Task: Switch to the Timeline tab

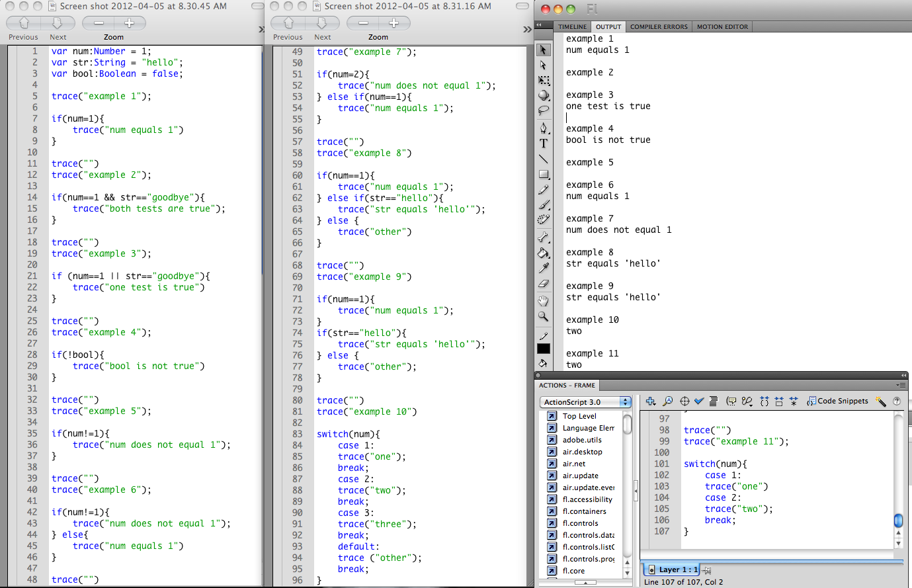Action: (572, 26)
